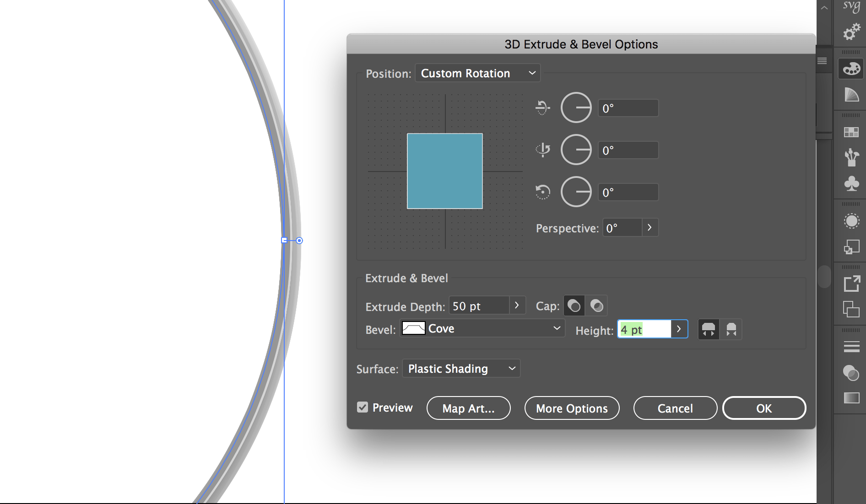Open the Brushes panel
The width and height of the screenshot is (866, 504).
click(x=850, y=157)
